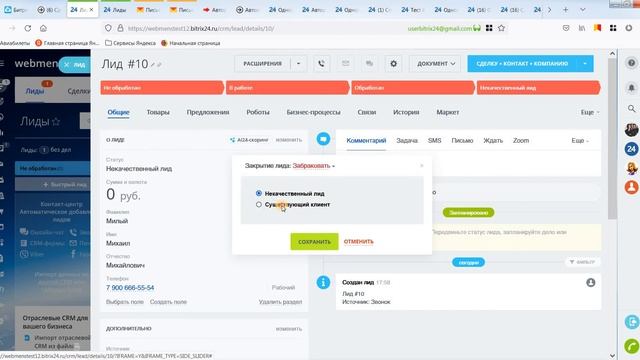This screenshot has width=640, height=360.
Task: Switch to the Общие tab
Action: click(x=118, y=112)
